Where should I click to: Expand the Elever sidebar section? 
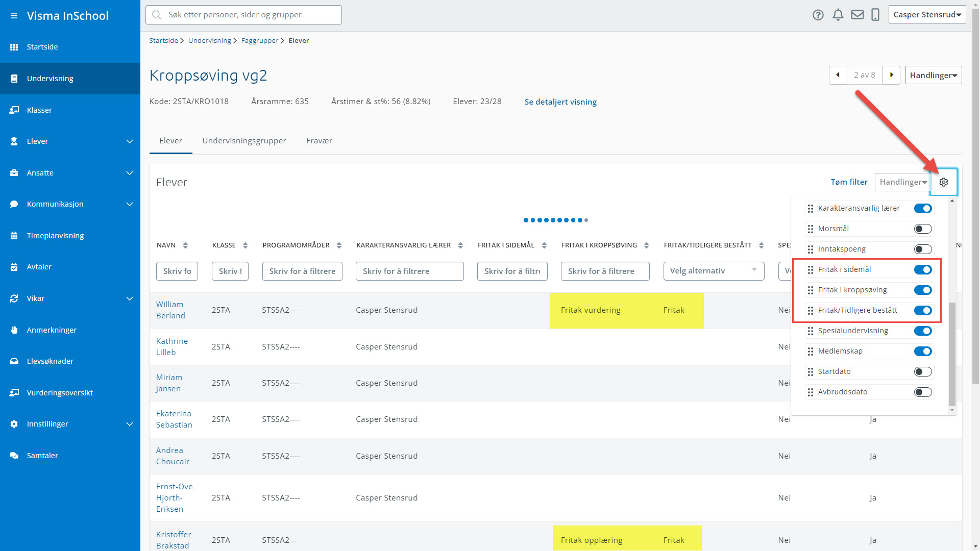tap(130, 141)
